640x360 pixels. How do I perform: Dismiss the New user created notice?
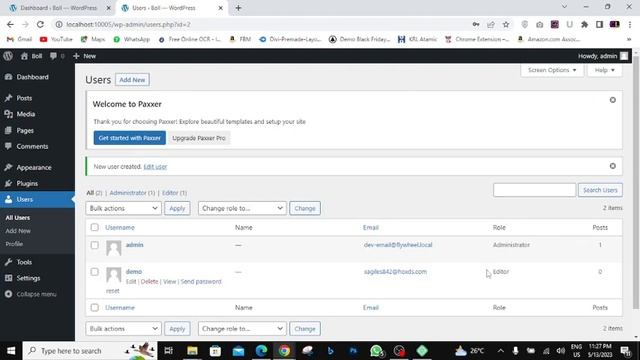point(612,166)
